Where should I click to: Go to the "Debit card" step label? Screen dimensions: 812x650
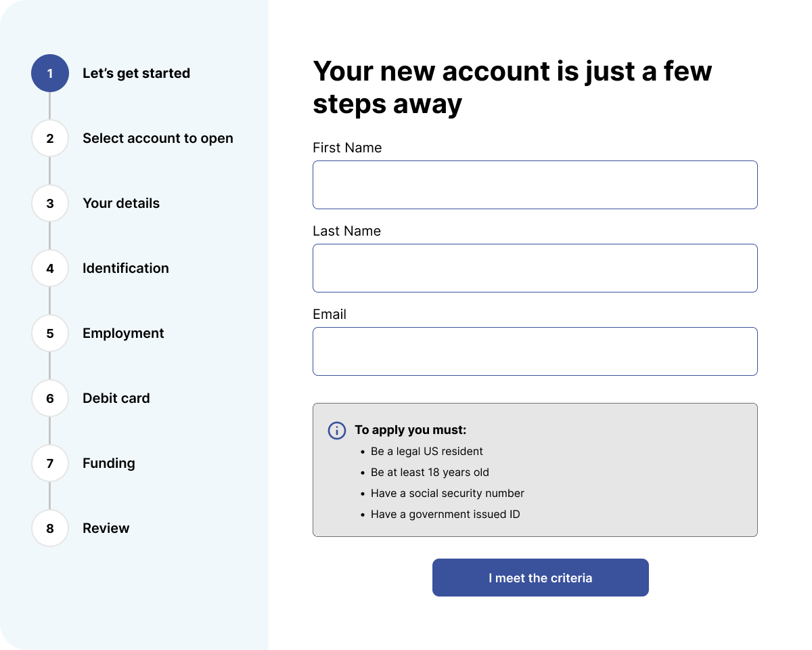pyautogui.click(x=116, y=398)
